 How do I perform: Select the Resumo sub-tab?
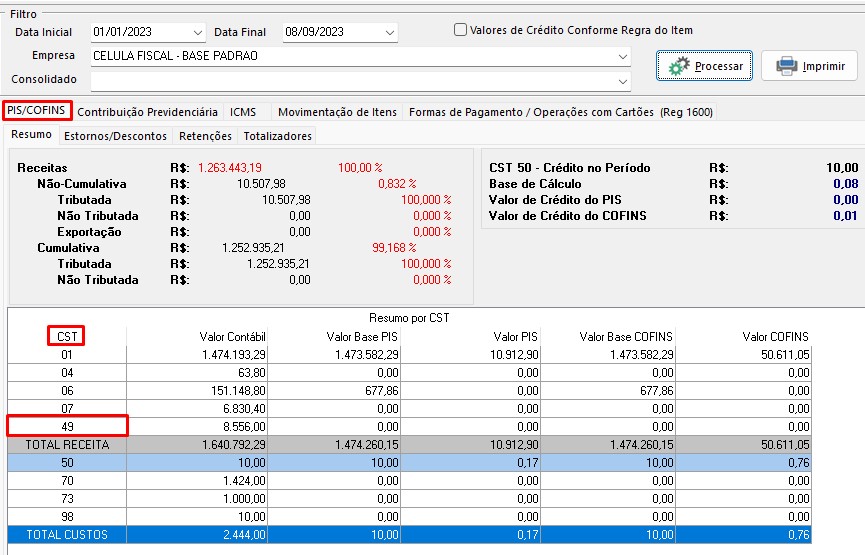pyautogui.click(x=31, y=135)
